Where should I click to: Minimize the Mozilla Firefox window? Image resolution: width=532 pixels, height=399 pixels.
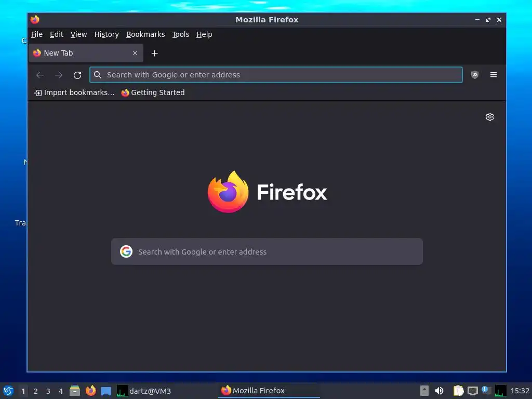[x=477, y=20]
